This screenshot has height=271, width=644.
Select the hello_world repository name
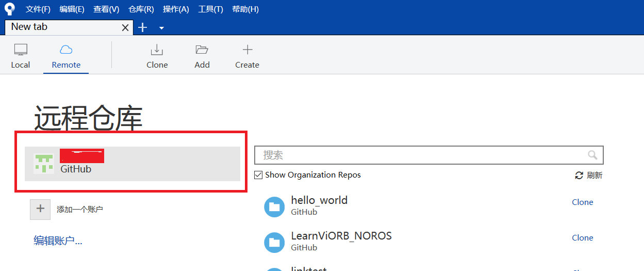(319, 200)
